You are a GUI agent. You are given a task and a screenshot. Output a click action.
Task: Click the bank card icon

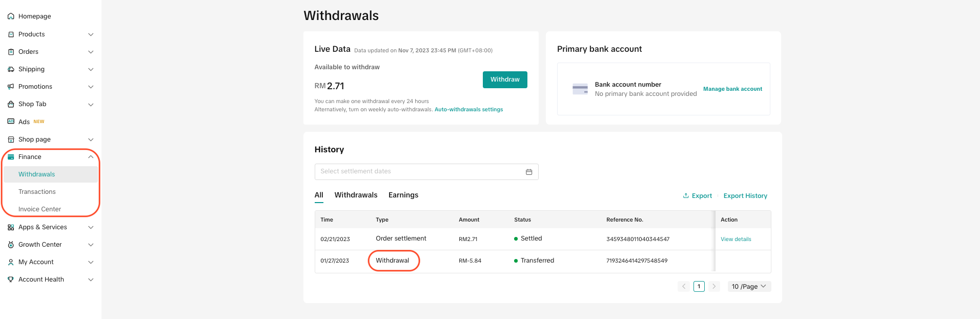click(580, 89)
